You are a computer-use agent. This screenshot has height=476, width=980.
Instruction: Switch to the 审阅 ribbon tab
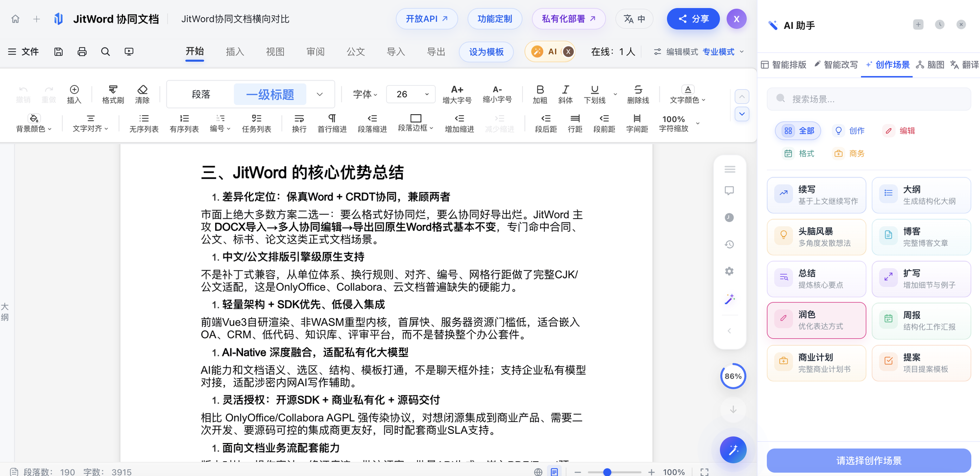point(315,51)
